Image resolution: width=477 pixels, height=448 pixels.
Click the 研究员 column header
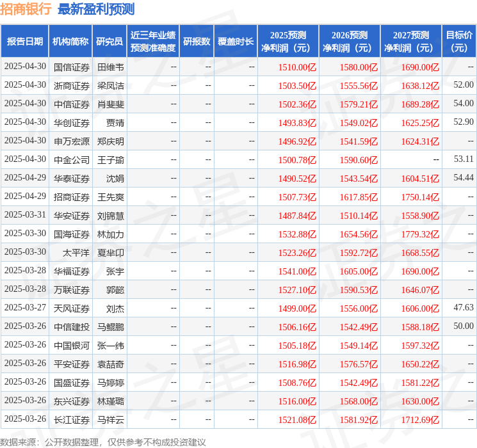click(x=109, y=41)
